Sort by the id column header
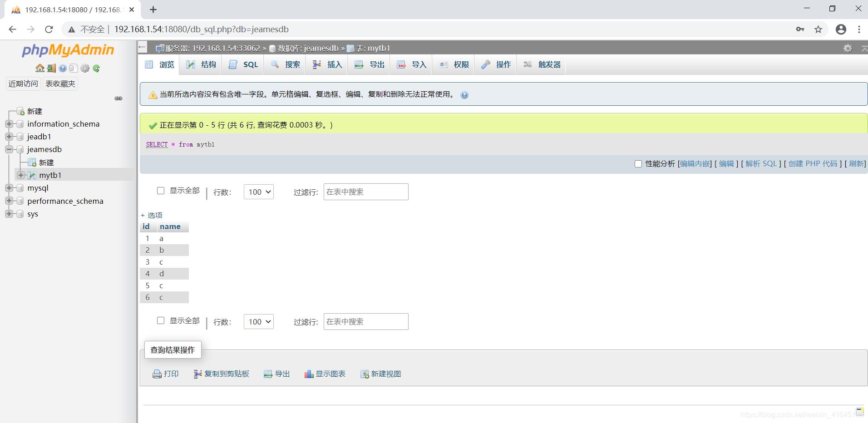 tap(146, 226)
